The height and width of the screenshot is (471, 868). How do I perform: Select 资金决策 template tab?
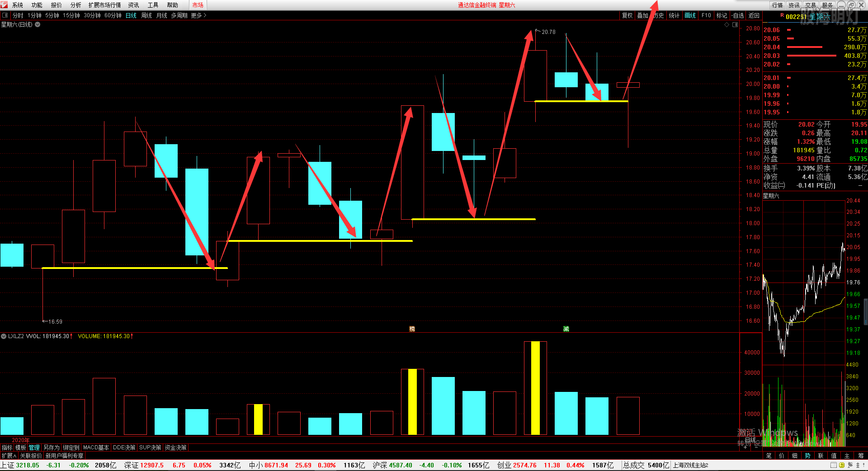pyautogui.click(x=176, y=447)
